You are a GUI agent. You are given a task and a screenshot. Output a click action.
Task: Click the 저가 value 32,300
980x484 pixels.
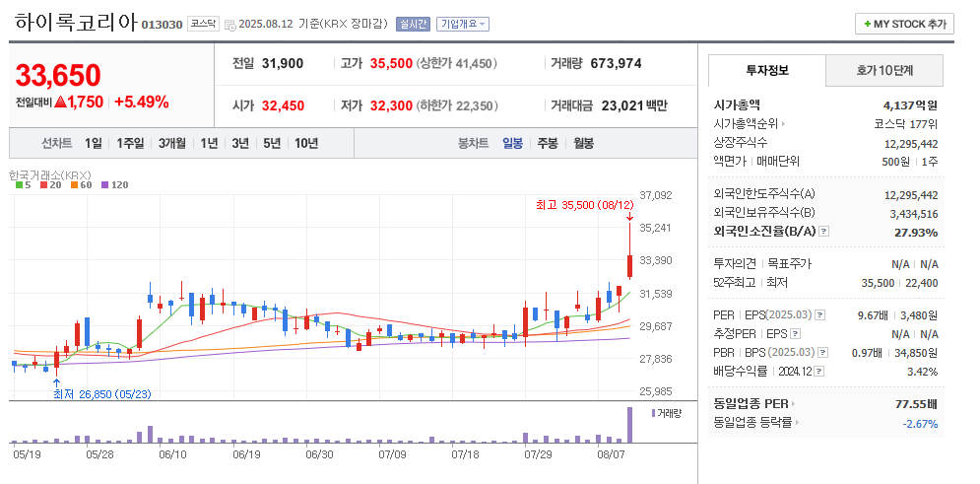pyautogui.click(x=391, y=105)
